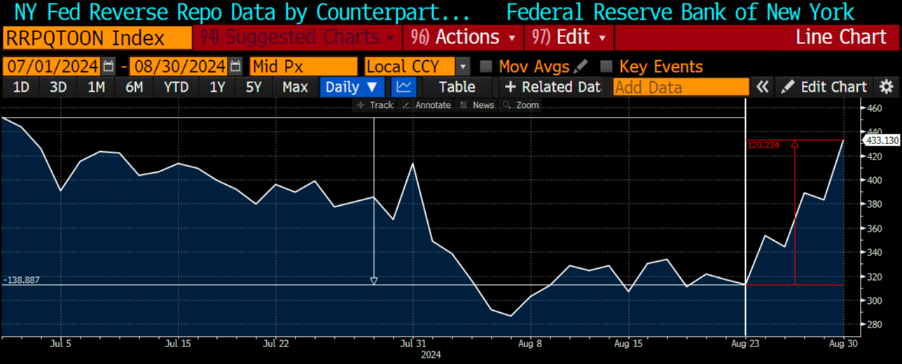
Task: Click the Jul 15 date axis label
Action: pos(177,343)
